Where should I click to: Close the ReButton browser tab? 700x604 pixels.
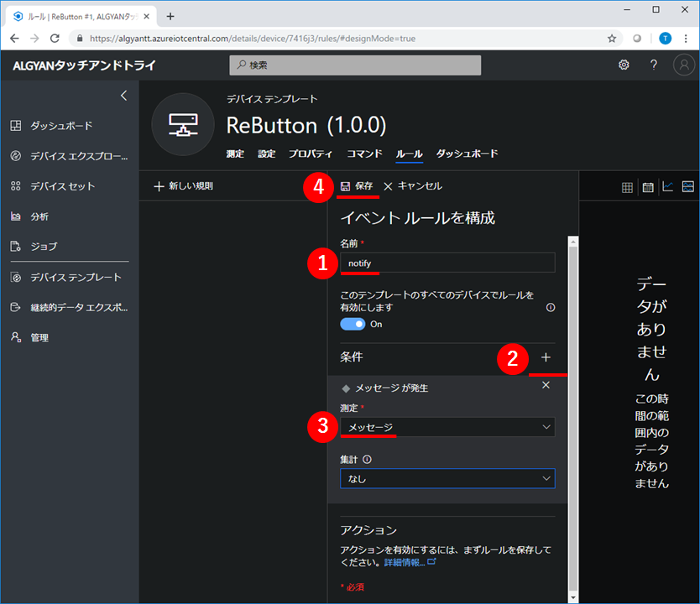click(x=146, y=17)
